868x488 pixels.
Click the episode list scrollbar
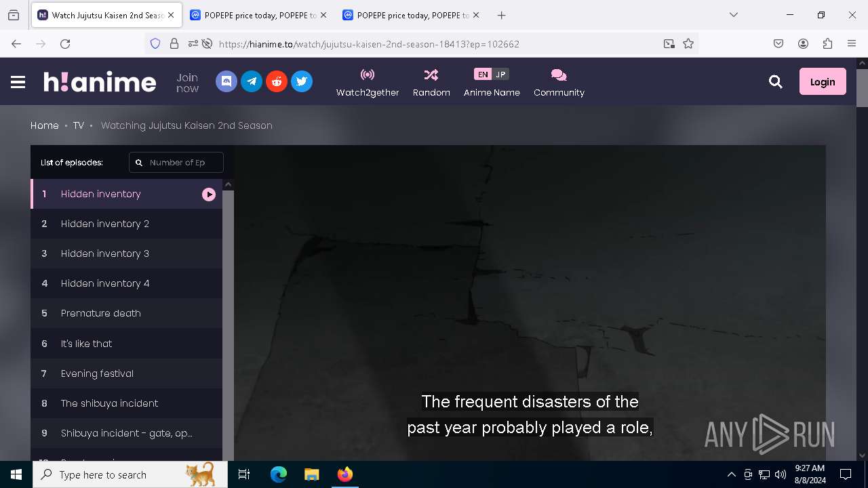228,325
